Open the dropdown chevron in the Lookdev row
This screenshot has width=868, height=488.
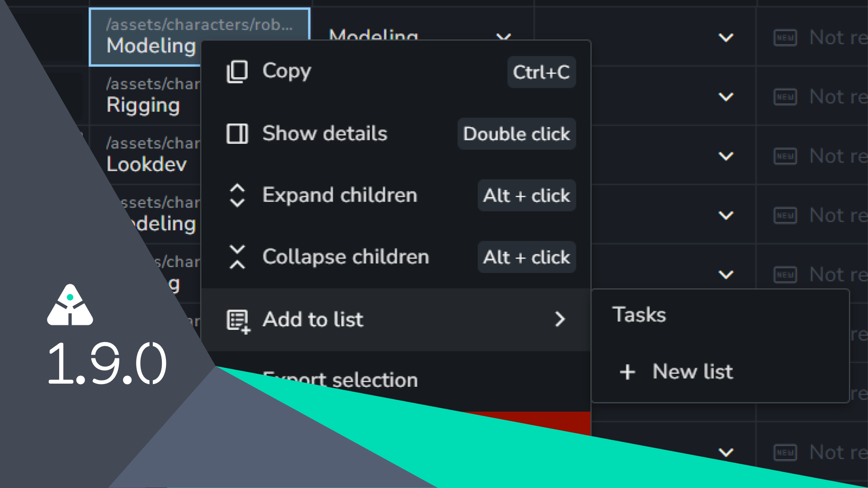[x=726, y=156]
